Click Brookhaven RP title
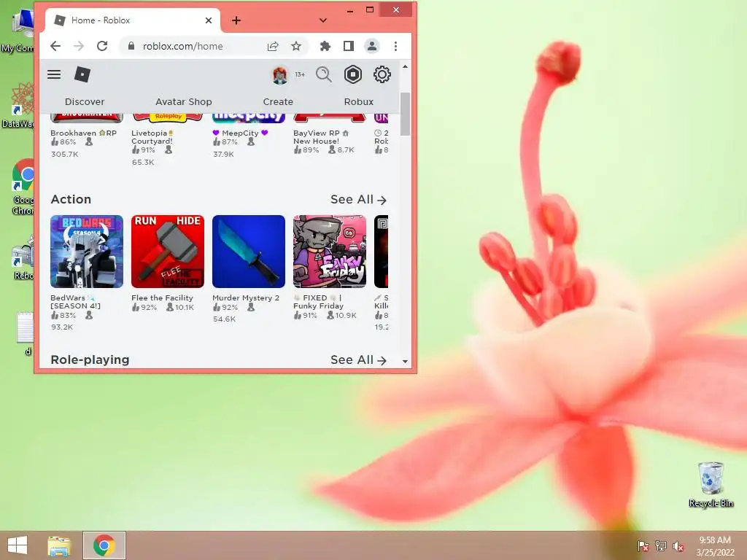Viewport: 747px width, 560px height. tap(83, 133)
